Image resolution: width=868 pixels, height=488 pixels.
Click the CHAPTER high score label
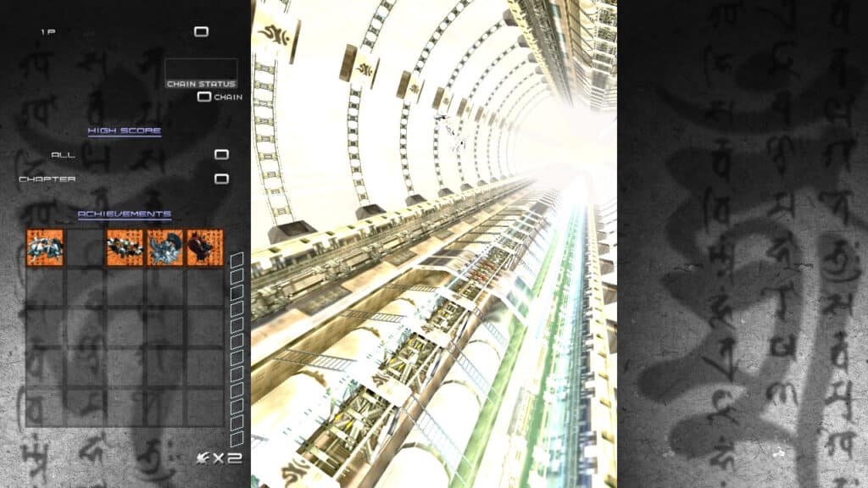pos(47,179)
